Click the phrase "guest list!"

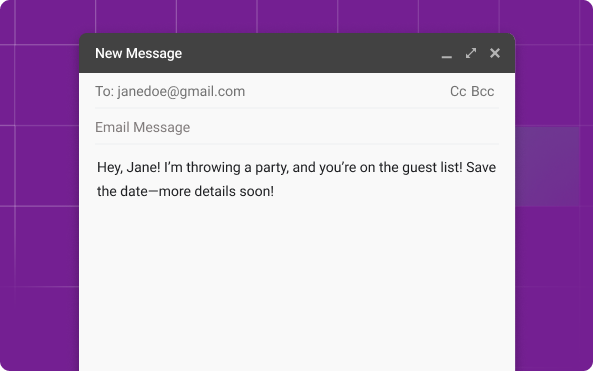(x=432, y=168)
